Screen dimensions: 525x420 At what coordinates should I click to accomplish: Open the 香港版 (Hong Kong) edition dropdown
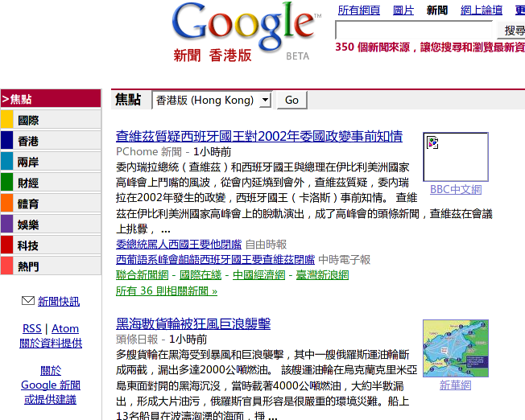[x=212, y=100]
